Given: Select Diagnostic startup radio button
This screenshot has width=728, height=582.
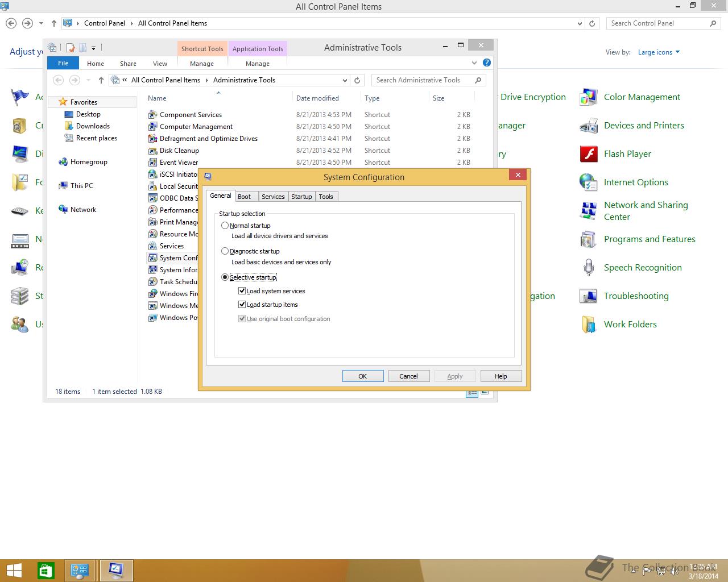Looking at the screenshot, I should 225,251.
